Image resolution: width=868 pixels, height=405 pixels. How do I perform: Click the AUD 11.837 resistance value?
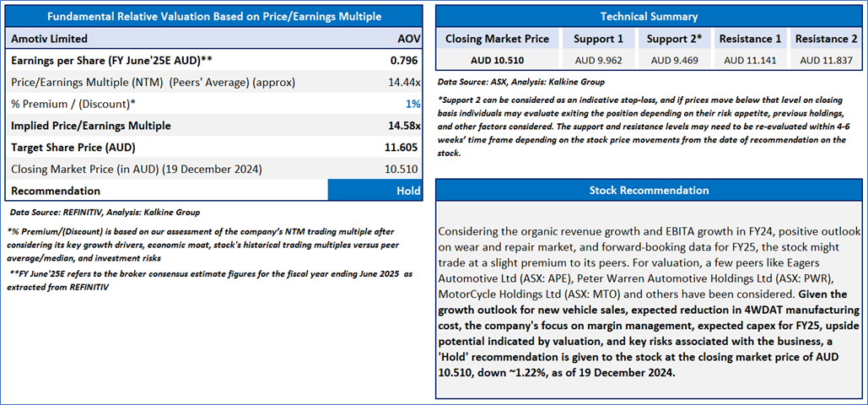825,60
